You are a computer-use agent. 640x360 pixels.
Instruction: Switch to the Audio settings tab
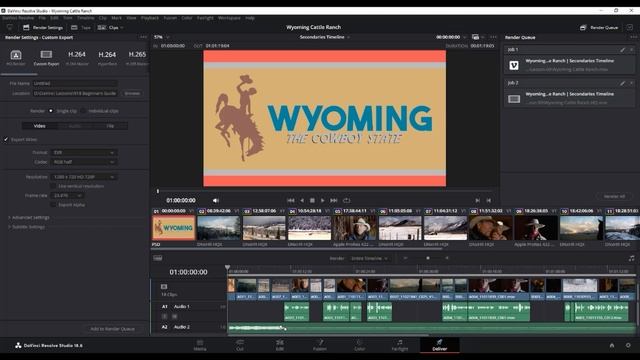click(75, 126)
